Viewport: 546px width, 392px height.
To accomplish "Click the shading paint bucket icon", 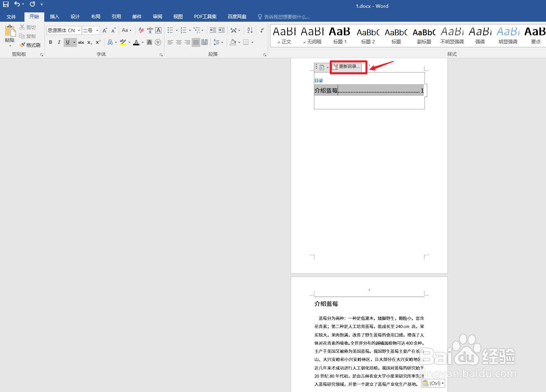I will 233,42.
